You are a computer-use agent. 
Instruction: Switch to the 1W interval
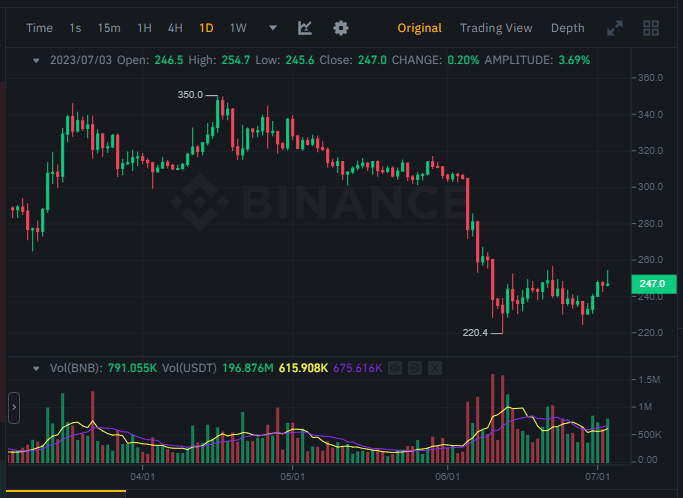[x=238, y=28]
